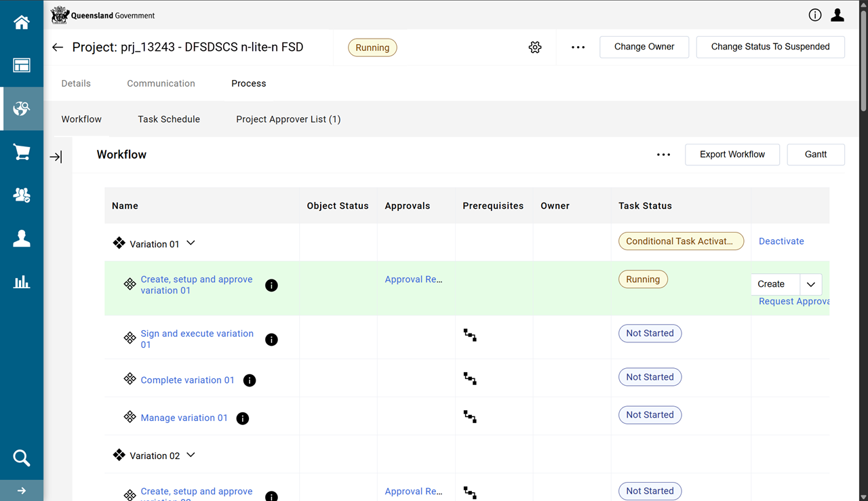The width and height of the screenshot is (868, 501).
Task: Click the home icon in sidebar
Action: coord(22,22)
